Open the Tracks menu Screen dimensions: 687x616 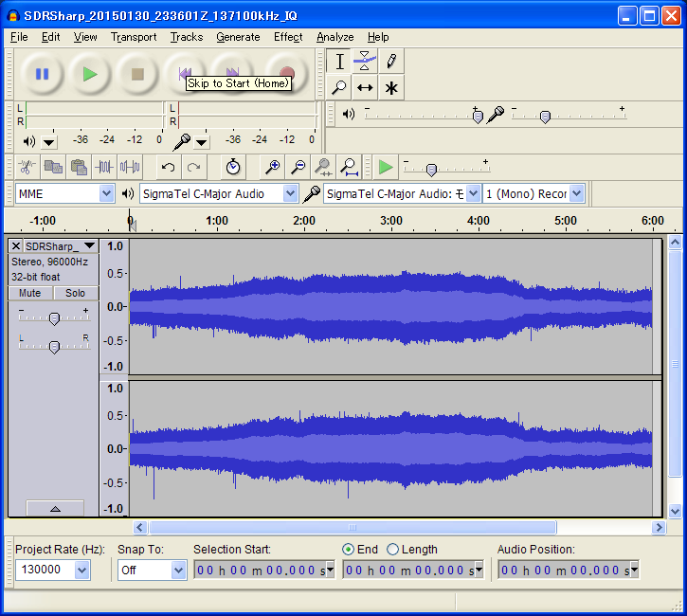click(187, 37)
